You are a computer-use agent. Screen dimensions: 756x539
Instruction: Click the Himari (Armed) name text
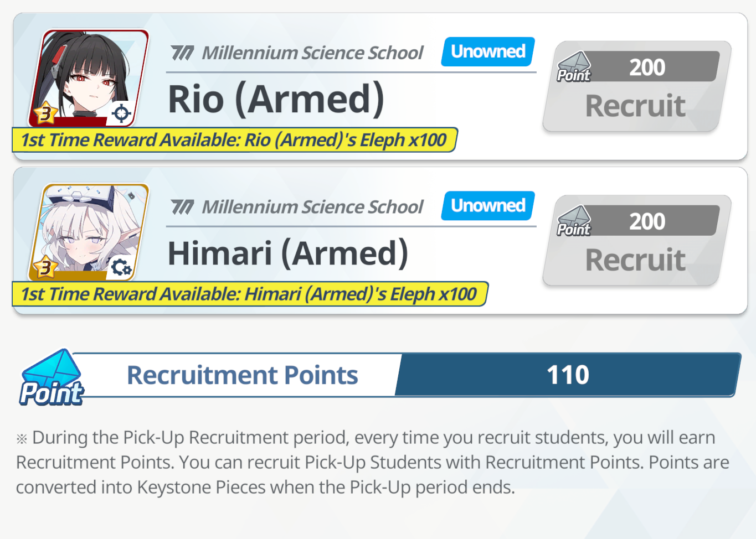(x=288, y=253)
